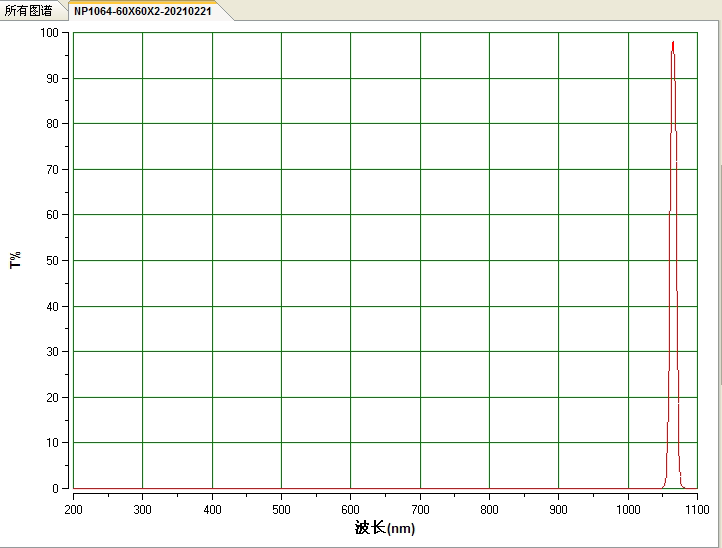The image size is (722, 548).
Task: Click the 10 label on the T% axis
Action: [x=52, y=443]
